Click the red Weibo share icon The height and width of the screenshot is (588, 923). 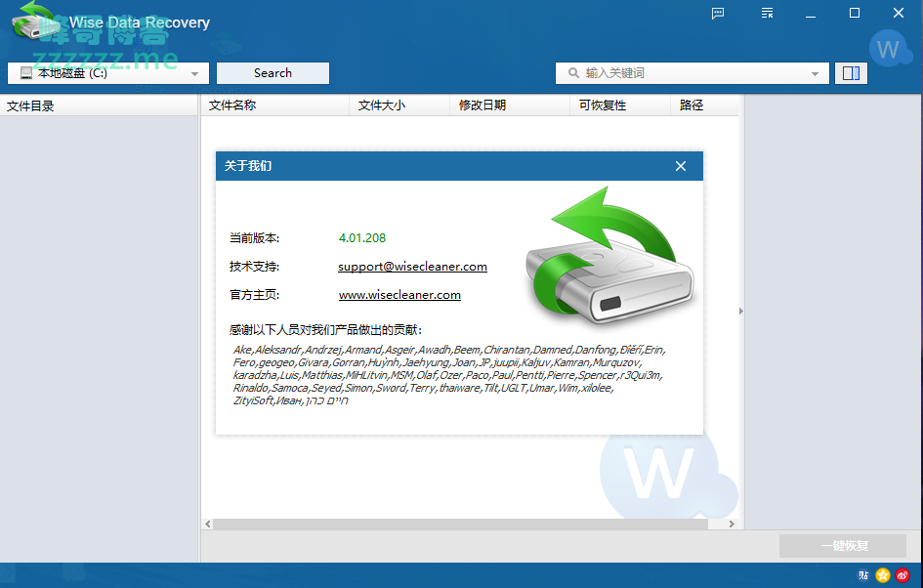click(902, 575)
